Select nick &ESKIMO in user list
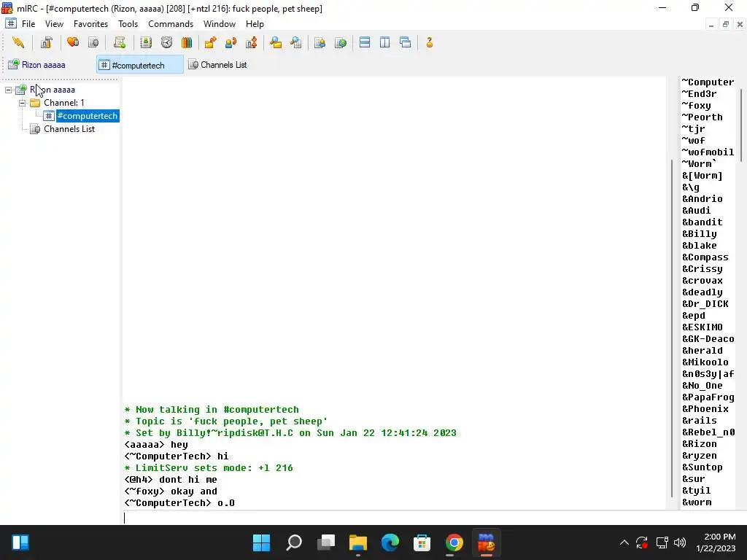The width and height of the screenshot is (747, 560). (703, 327)
